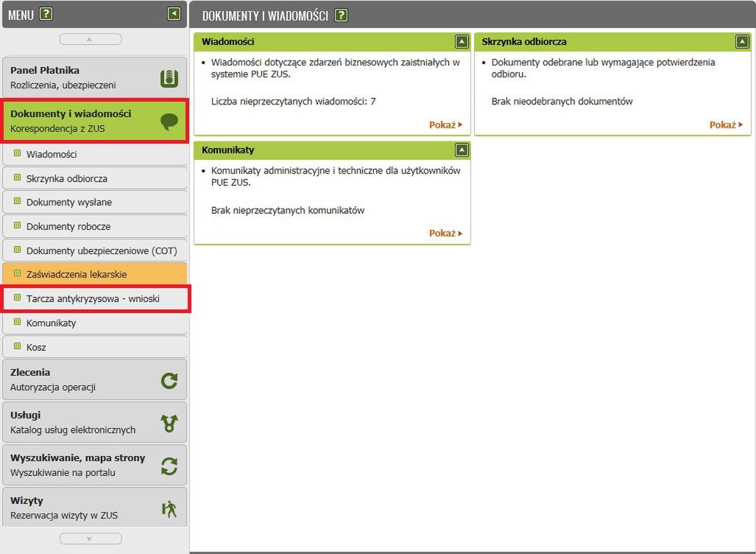The height and width of the screenshot is (554, 756).
Task: Click Pokaż link in Komunikaty panel
Action: point(445,233)
